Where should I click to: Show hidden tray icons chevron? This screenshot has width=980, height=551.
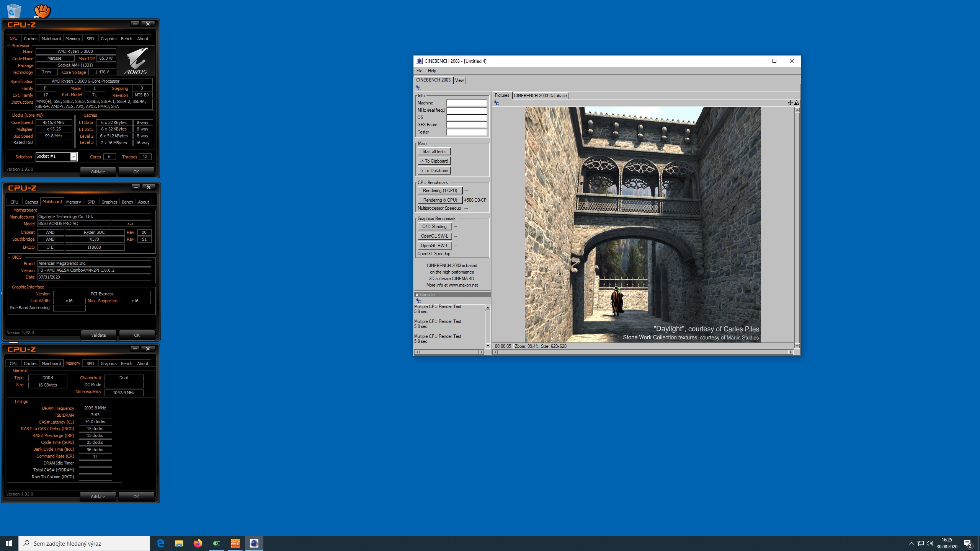pyautogui.click(x=911, y=543)
